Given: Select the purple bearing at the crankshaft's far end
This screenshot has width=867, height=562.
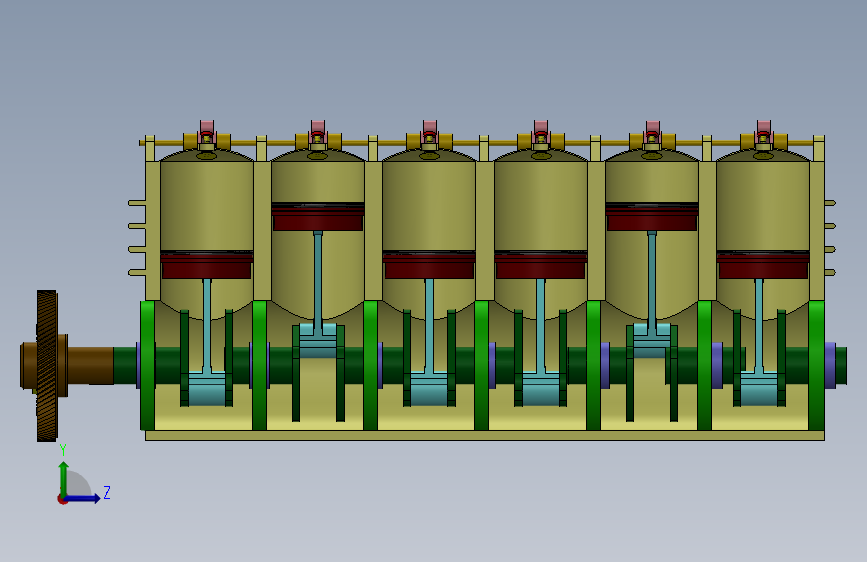Looking at the screenshot, I should 830,365.
